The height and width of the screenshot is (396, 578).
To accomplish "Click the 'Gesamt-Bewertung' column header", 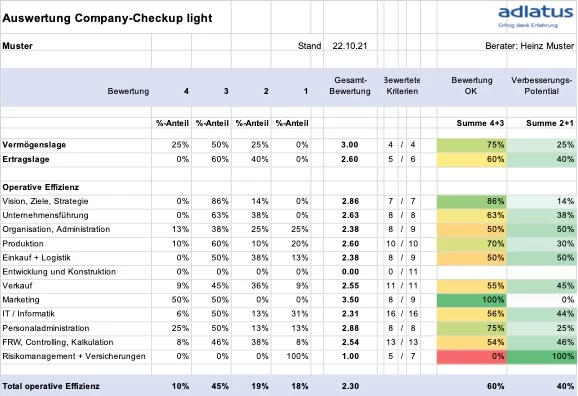I will [x=350, y=86].
